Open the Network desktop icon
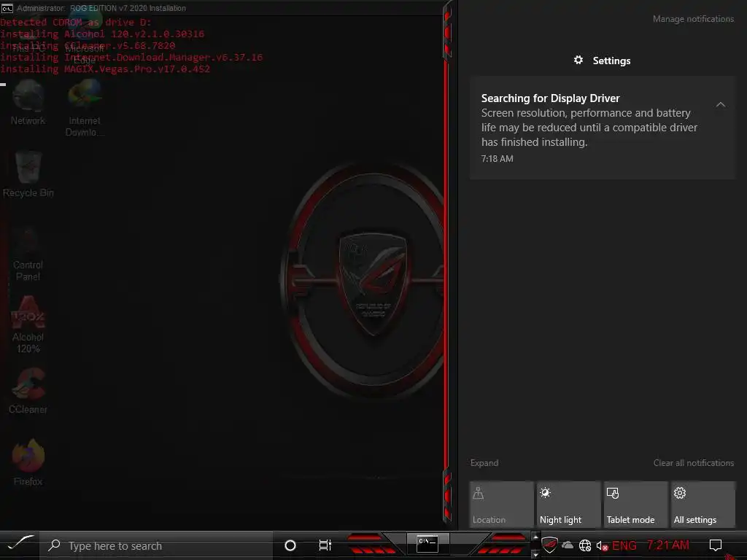747x560 pixels. pyautogui.click(x=28, y=102)
